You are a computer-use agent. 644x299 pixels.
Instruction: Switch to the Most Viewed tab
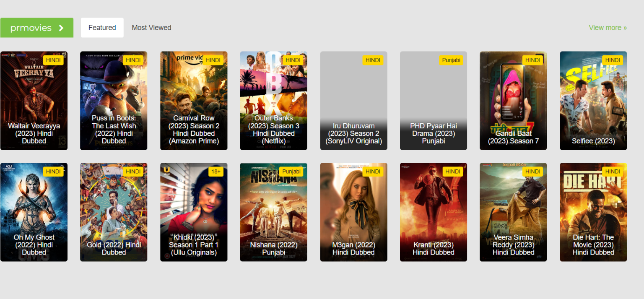(x=151, y=28)
